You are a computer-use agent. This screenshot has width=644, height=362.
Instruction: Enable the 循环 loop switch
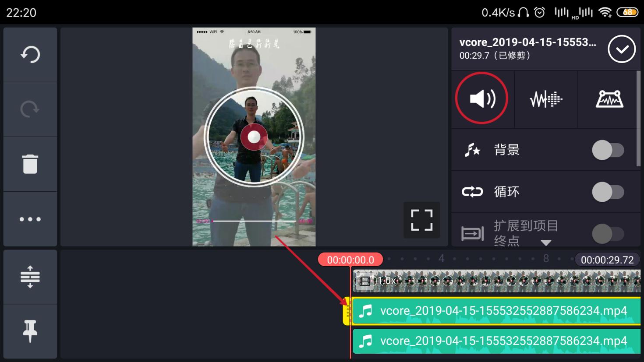pos(608,192)
